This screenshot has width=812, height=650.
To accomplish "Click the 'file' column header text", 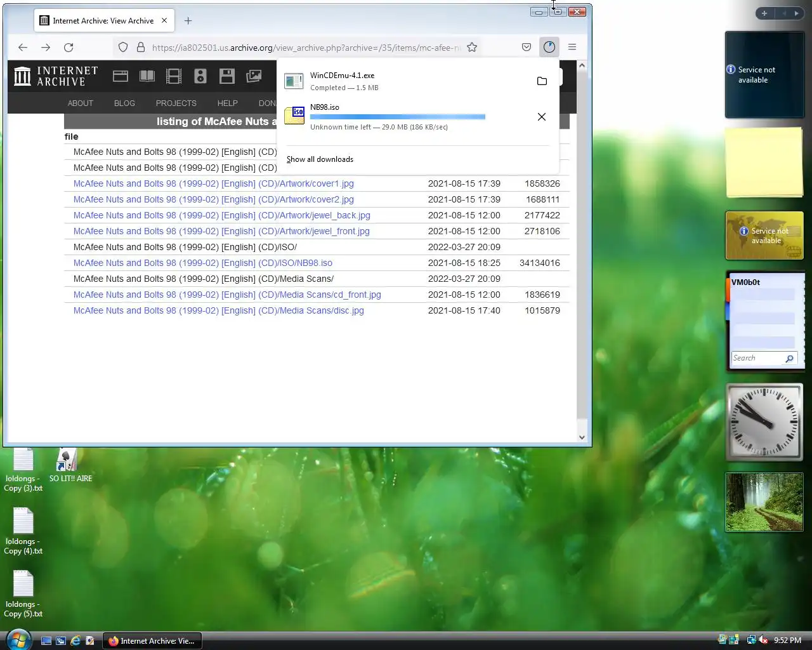I will click(72, 136).
